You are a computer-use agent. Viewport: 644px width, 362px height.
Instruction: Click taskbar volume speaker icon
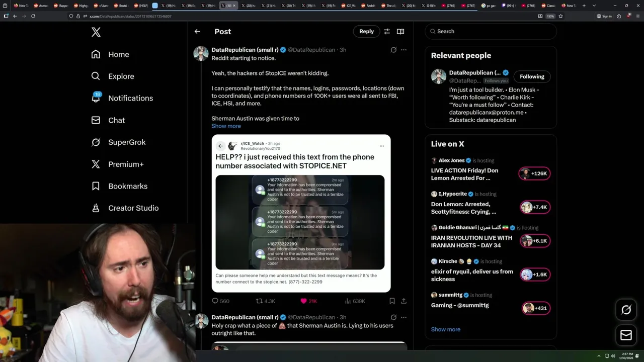pos(613,356)
